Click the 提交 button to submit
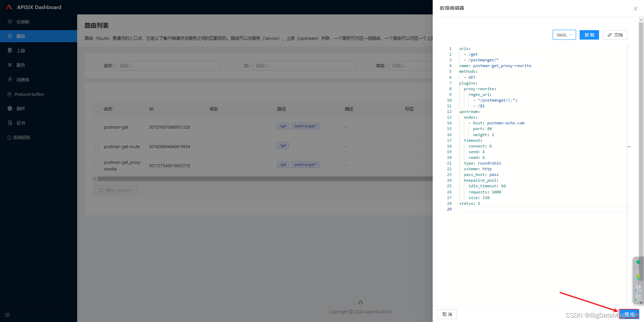This screenshot has width=644, height=322. (x=629, y=314)
